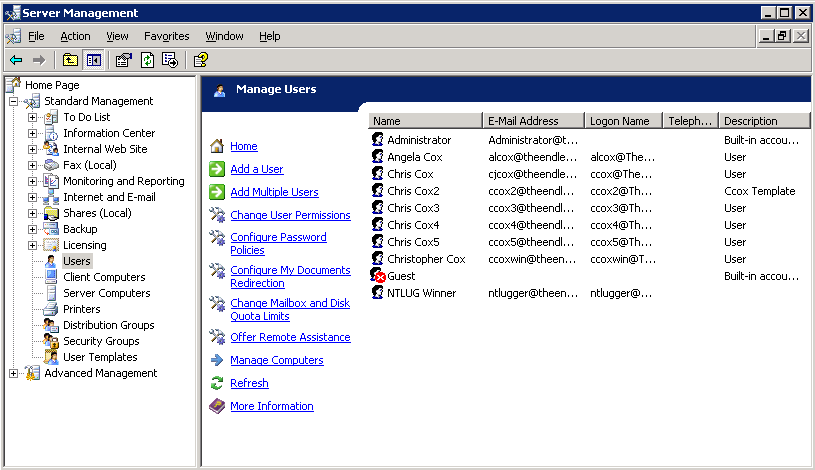This screenshot has height=470, width=815.
Task: Select the User Templates tree item
Action: (x=100, y=357)
